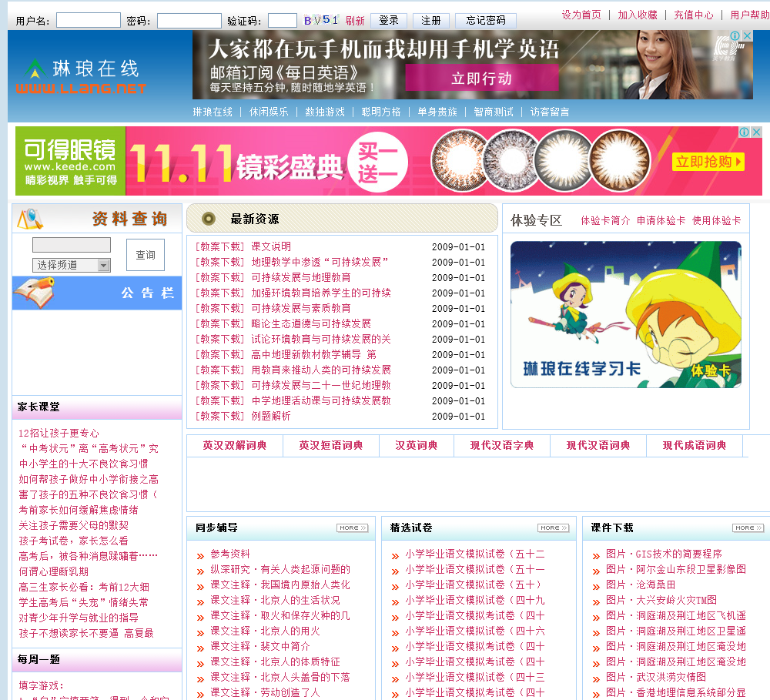770x700 pixels.
Task: Click the 琳琅在线 site logo
Action: [x=82, y=76]
